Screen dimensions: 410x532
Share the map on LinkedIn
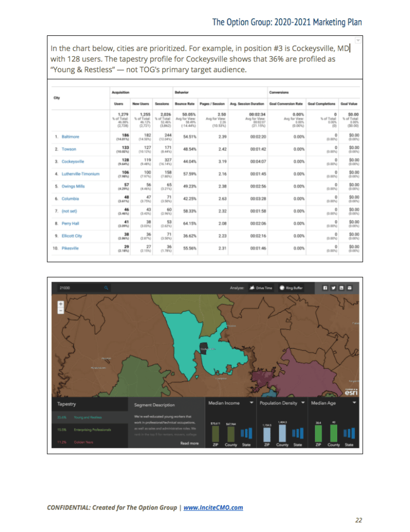coord(341,288)
